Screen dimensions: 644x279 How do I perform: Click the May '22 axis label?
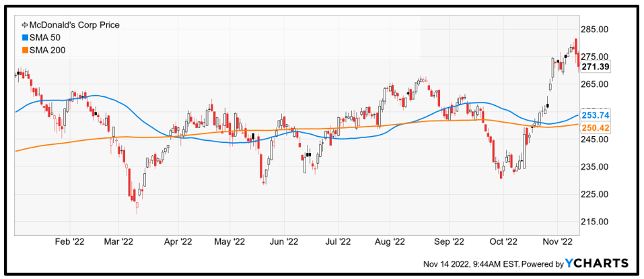[x=230, y=241]
